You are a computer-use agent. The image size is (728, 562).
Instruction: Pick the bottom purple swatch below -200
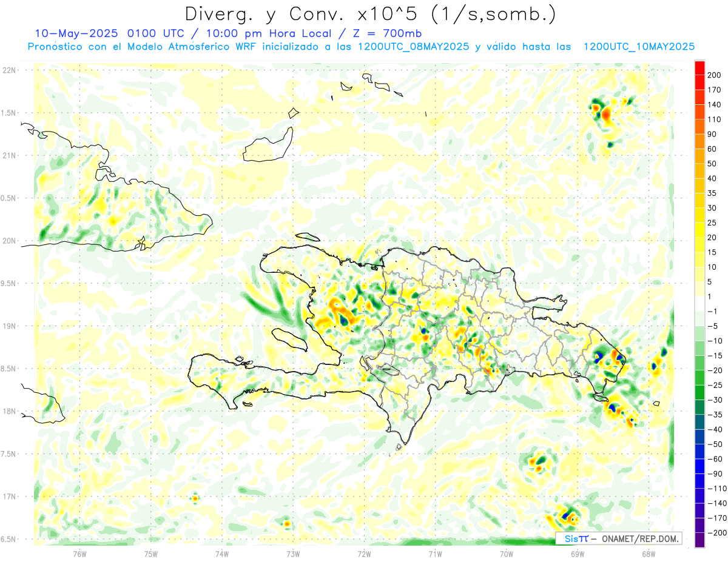coord(699,540)
